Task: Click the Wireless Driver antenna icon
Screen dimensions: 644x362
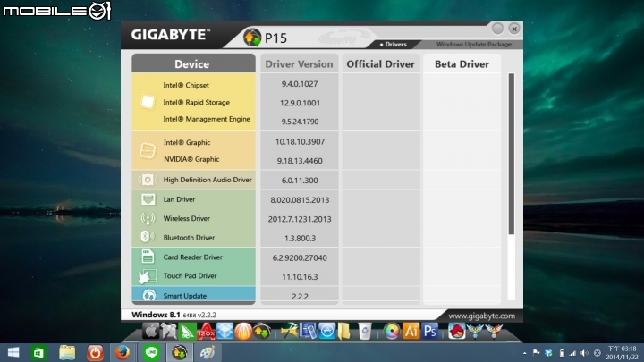Action: click(148, 218)
